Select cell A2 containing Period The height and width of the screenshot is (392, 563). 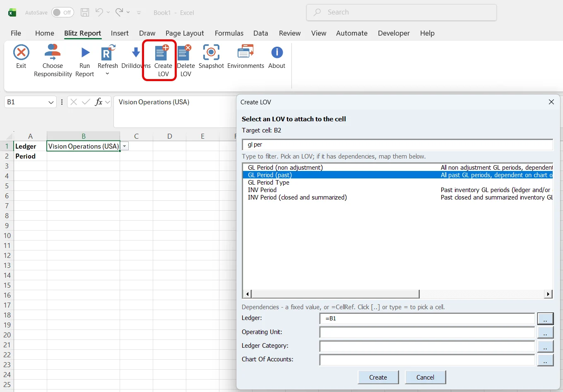coord(30,156)
